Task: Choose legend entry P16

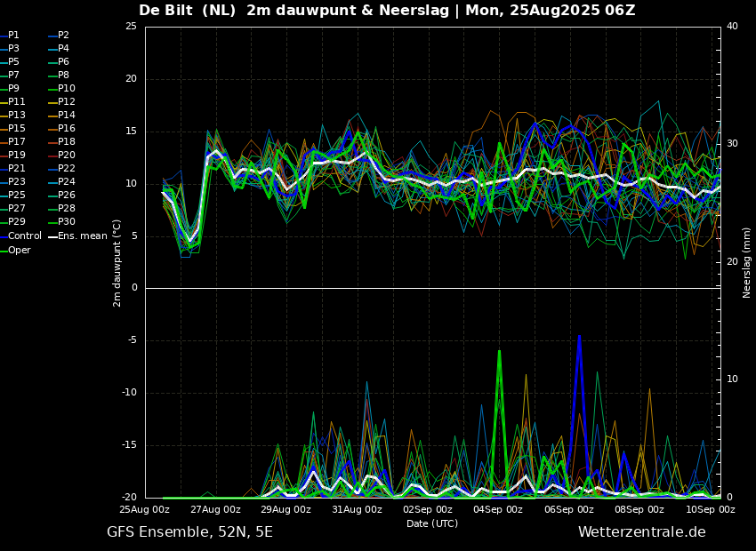Action: pyautogui.click(x=67, y=129)
